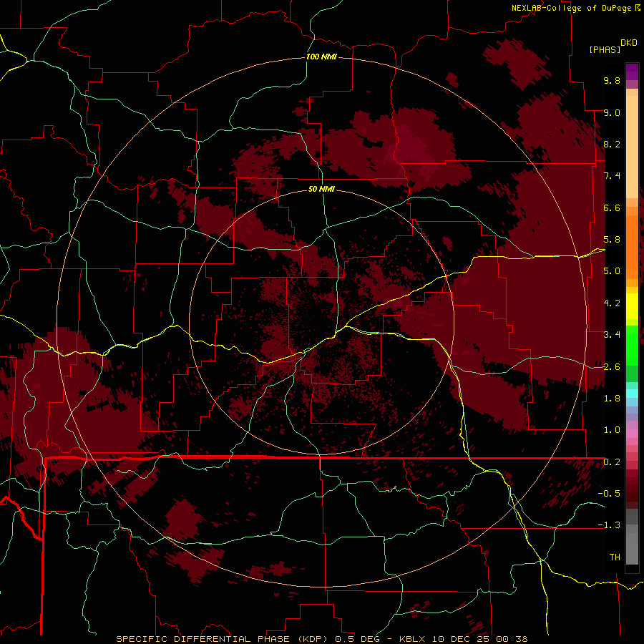Click the 10 DEC 25 date in the caption
The width and height of the screenshot is (644, 644).
coord(462,639)
